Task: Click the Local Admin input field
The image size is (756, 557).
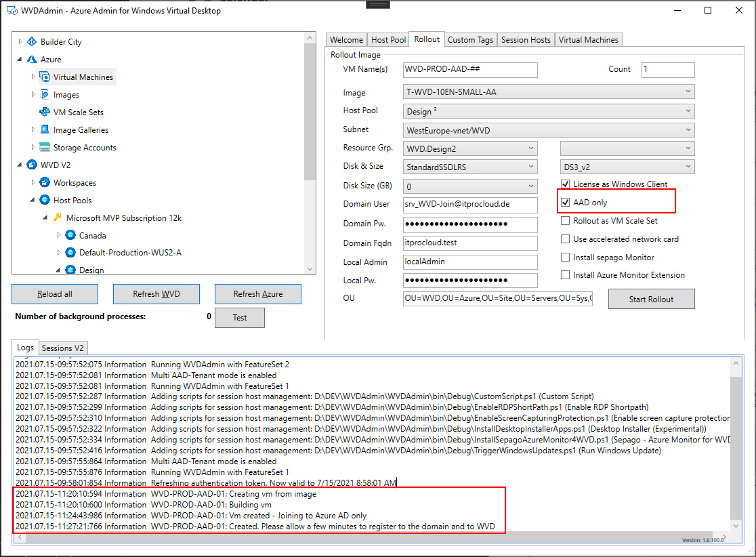Action: point(470,262)
